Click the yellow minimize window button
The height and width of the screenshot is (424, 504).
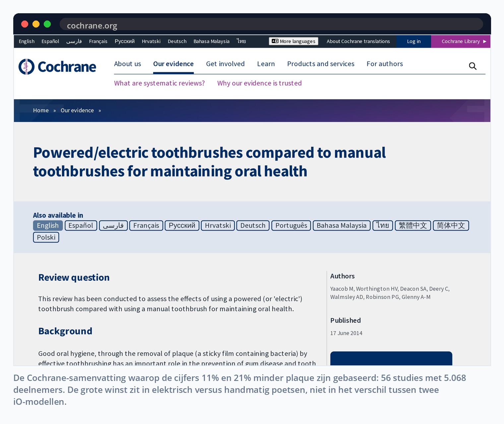click(x=36, y=24)
